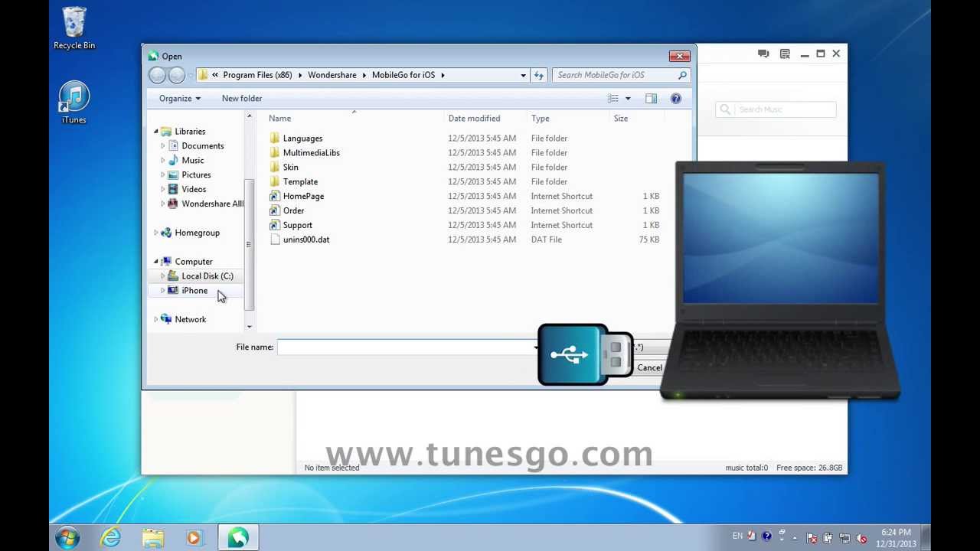Viewport: 980px width, 551px height.
Task: Select Network in the navigation pane
Action: (190, 320)
